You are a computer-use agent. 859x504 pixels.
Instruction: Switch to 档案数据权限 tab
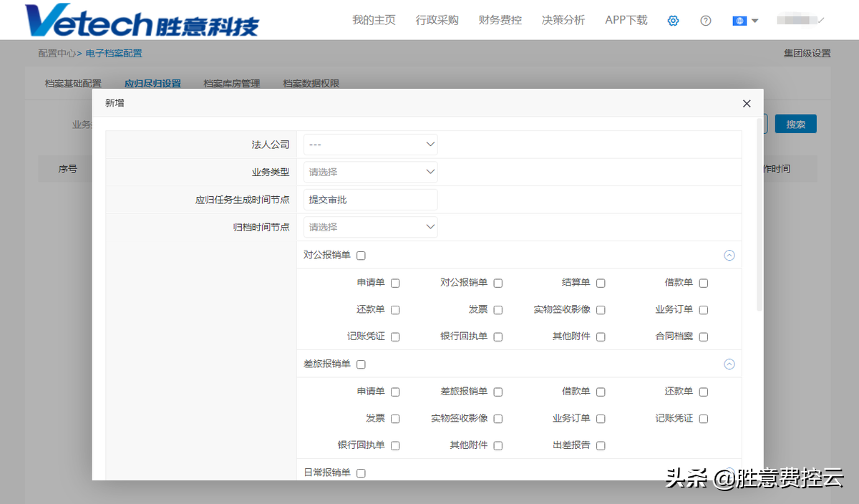(311, 83)
